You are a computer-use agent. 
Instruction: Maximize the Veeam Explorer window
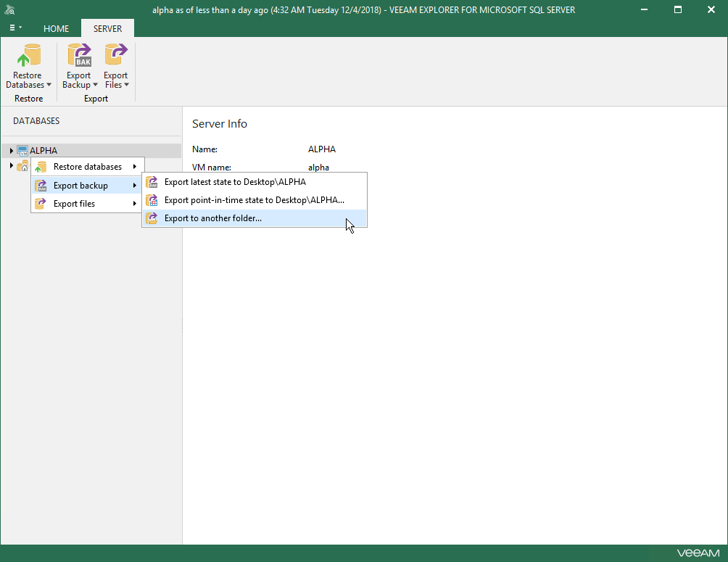tap(678, 9)
